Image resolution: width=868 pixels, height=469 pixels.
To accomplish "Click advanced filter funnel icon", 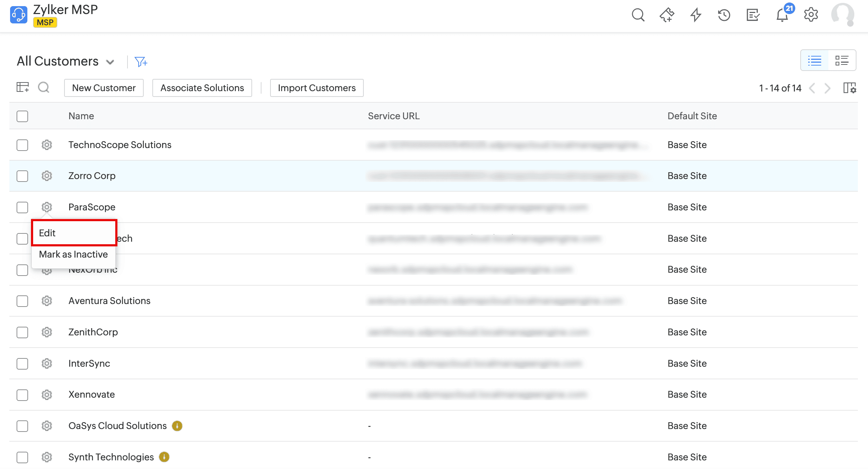I will tap(140, 62).
